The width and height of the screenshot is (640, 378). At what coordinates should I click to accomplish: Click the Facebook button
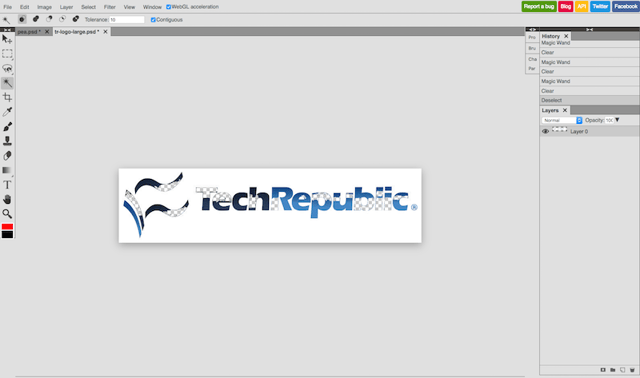pos(626,7)
